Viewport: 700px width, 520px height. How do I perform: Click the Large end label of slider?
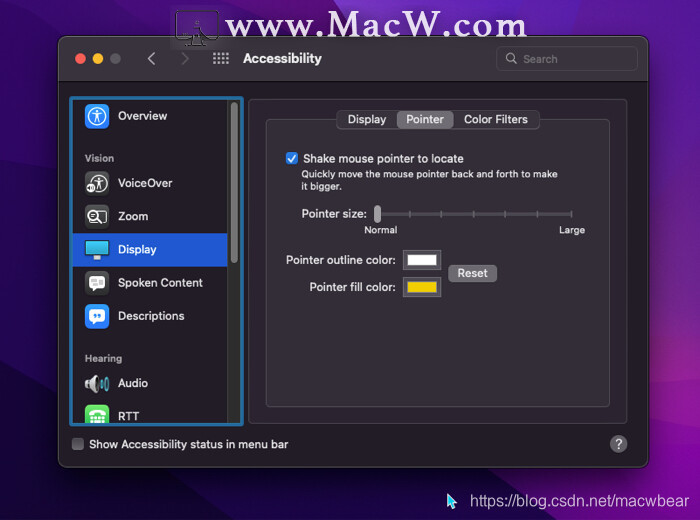[572, 230]
